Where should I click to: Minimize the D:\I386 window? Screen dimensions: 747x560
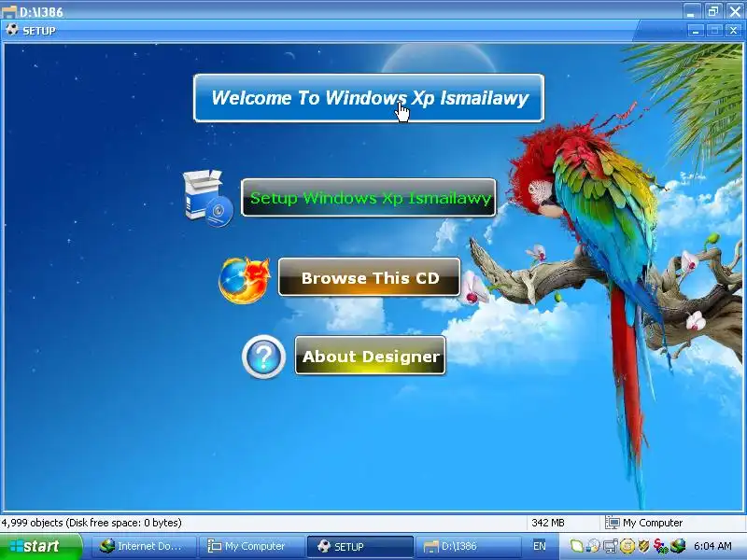(x=691, y=11)
